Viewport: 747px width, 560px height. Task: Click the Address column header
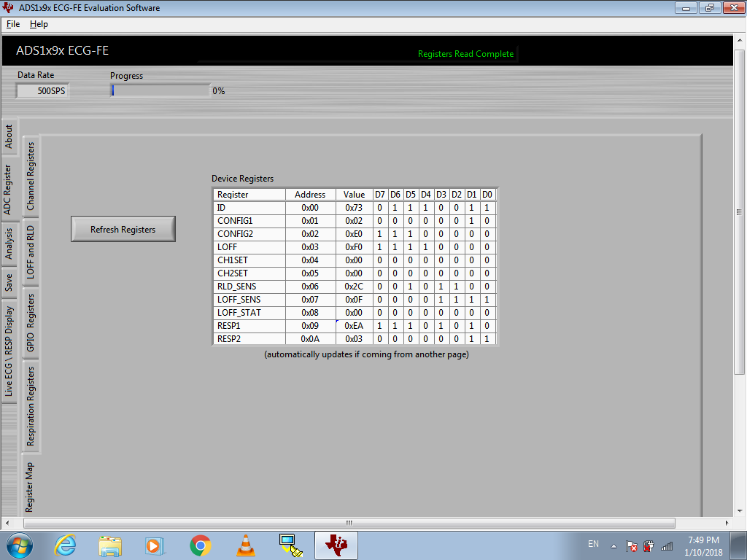coord(310,194)
